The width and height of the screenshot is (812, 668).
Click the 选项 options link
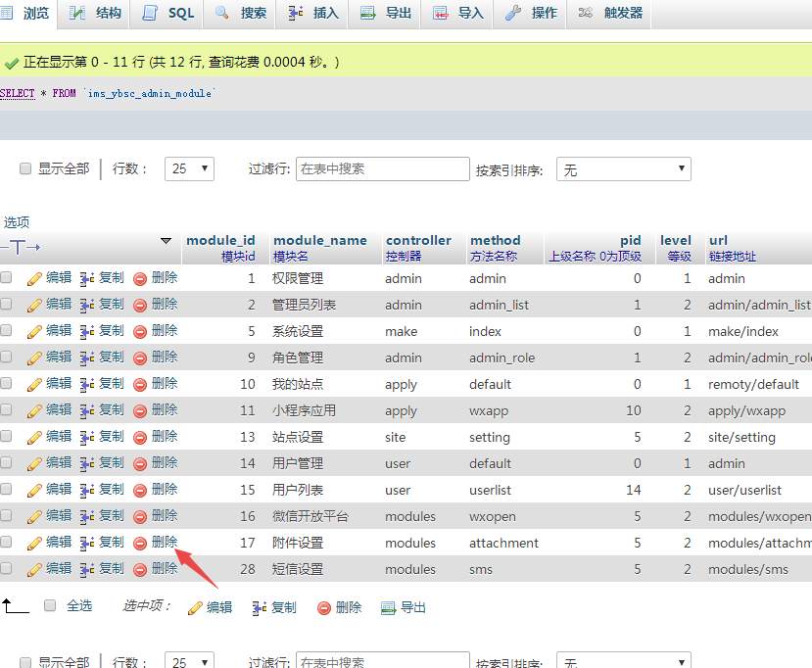pyautogui.click(x=17, y=222)
